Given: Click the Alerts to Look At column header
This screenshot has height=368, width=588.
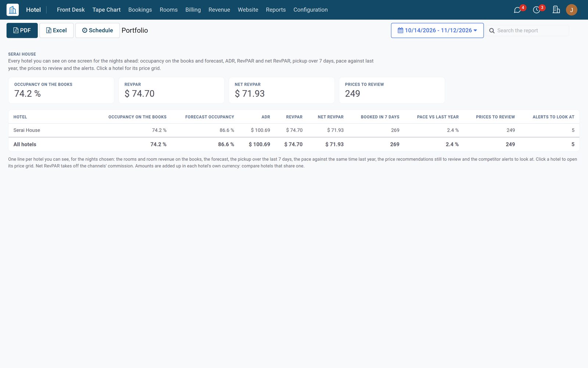Looking at the screenshot, I should click(x=553, y=117).
